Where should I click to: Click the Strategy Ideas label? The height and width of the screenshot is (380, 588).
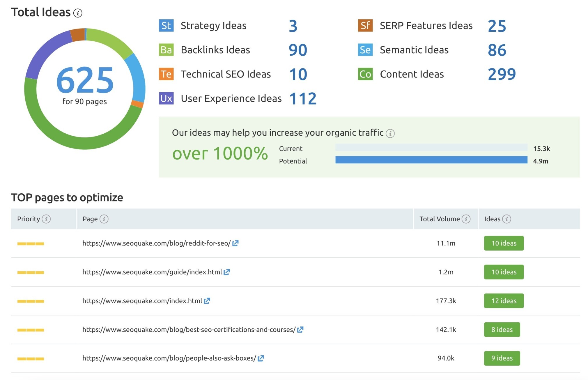pos(213,26)
